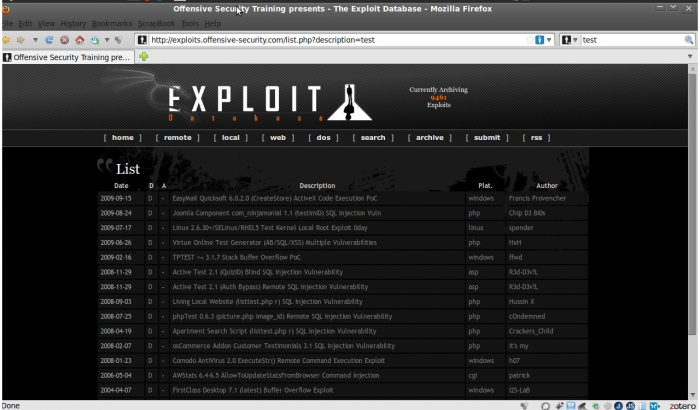Click the ScrapBook capture icon in toolbar

tap(95, 40)
